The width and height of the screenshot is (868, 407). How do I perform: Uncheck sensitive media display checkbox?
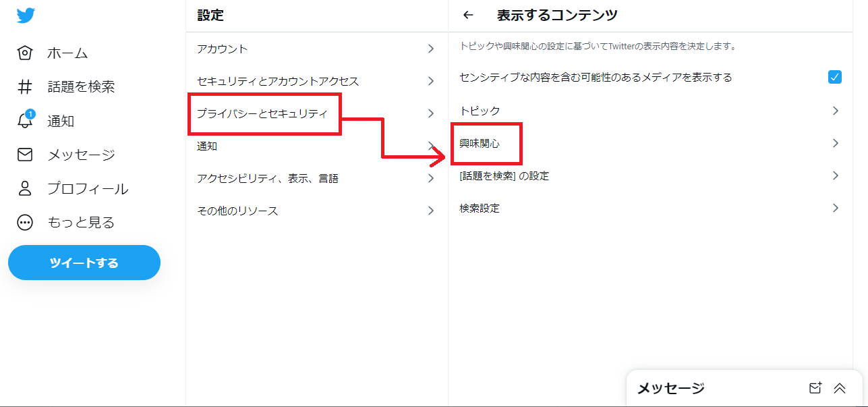(835, 77)
